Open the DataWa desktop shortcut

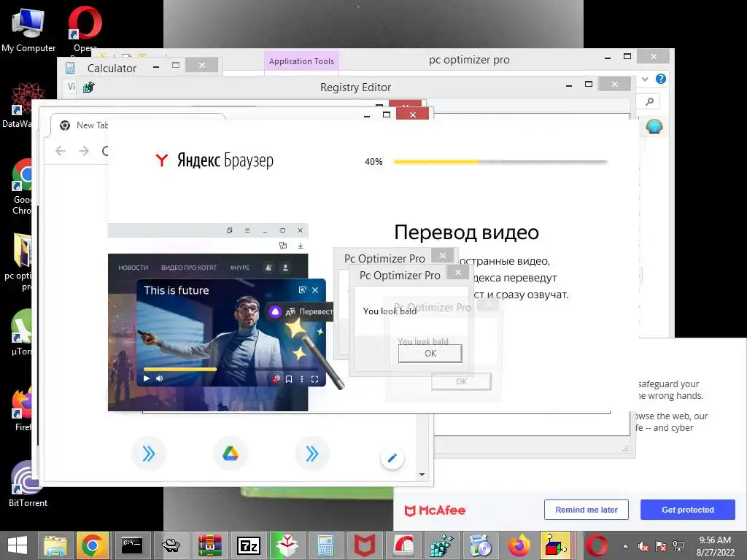(x=18, y=105)
